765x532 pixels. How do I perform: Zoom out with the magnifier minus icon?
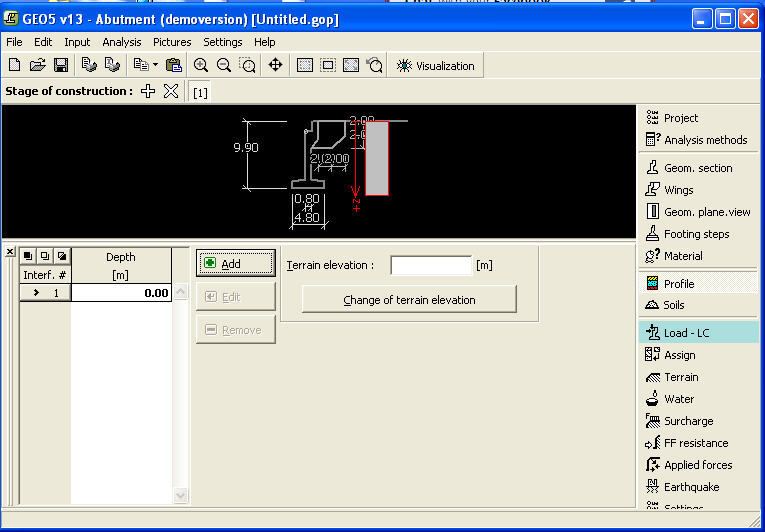coord(224,65)
